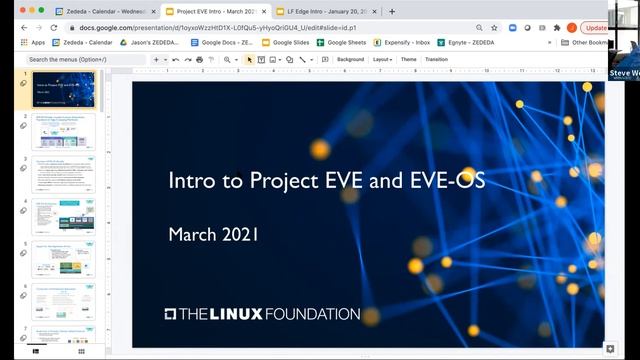
Task: Click the Theme button
Action: click(409, 60)
